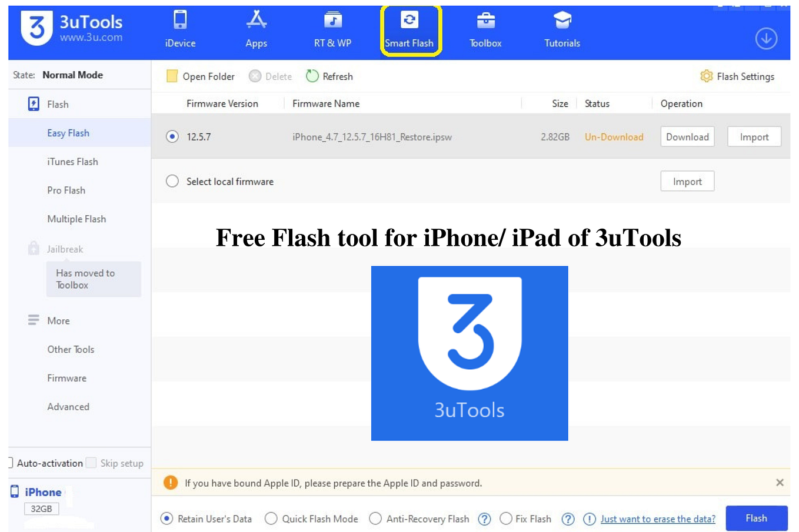Open Flash Settings

pos(737,76)
